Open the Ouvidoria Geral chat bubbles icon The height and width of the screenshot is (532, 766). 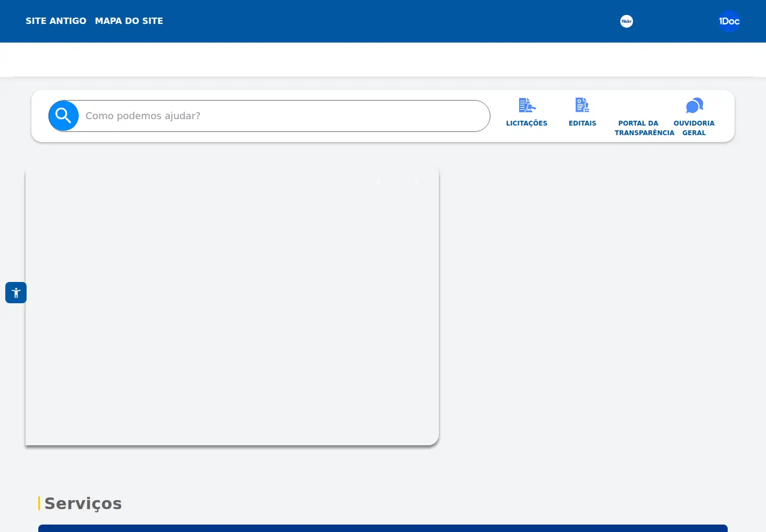tap(695, 105)
